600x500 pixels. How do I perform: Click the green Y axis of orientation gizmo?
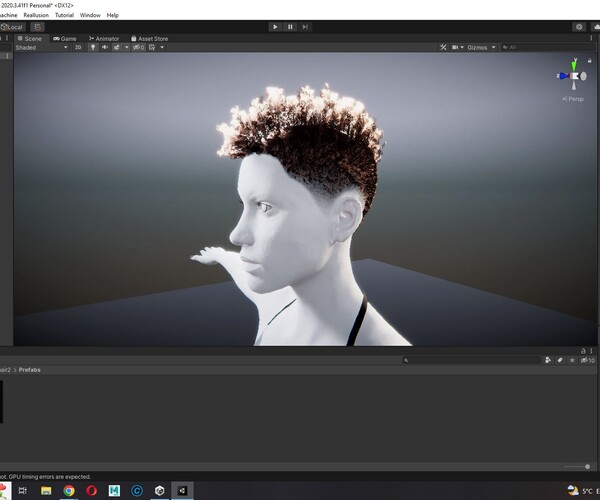tap(574, 65)
